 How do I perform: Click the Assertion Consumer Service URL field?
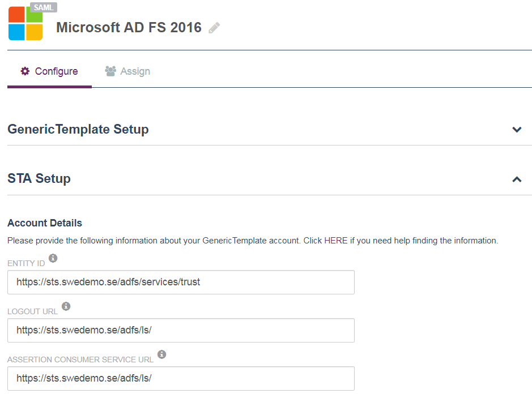[x=181, y=378]
